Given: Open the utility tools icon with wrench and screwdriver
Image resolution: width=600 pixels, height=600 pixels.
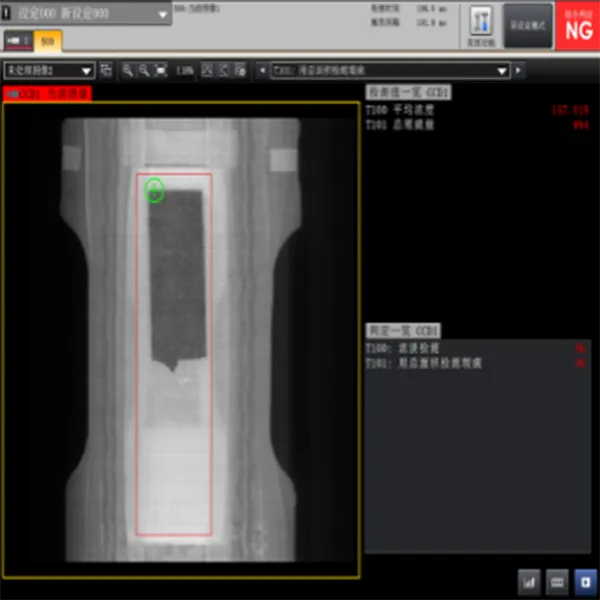Looking at the screenshot, I should (x=481, y=21).
